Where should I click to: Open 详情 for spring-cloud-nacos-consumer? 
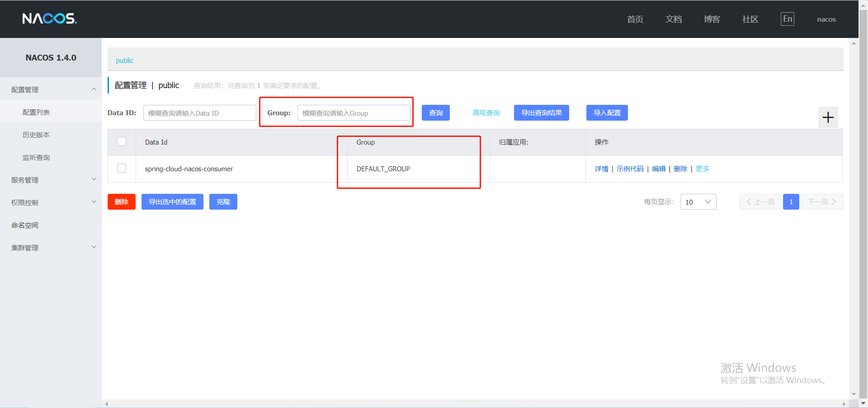coord(601,169)
